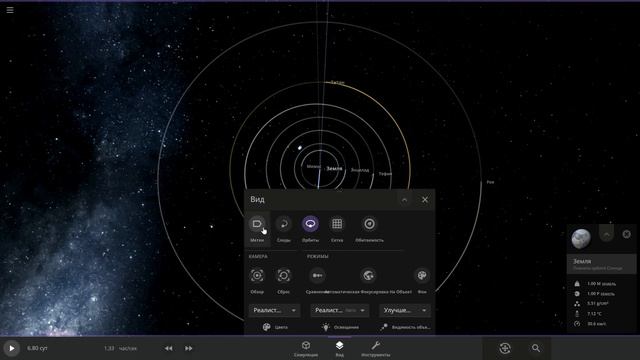Click the 6.80 сут elapsed time
This screenshot has width=640, height=360.
point(38,348)
